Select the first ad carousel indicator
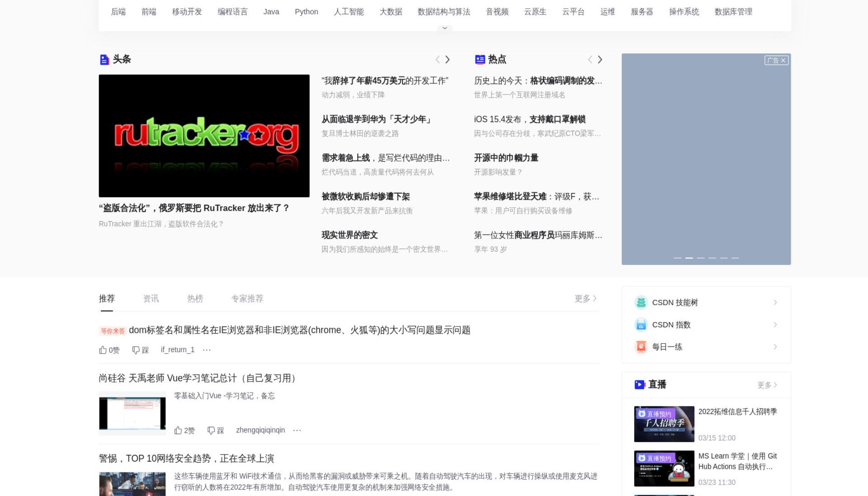Image resolution: width=868 pixels, height=496 pixels. [x=677, y=258]
